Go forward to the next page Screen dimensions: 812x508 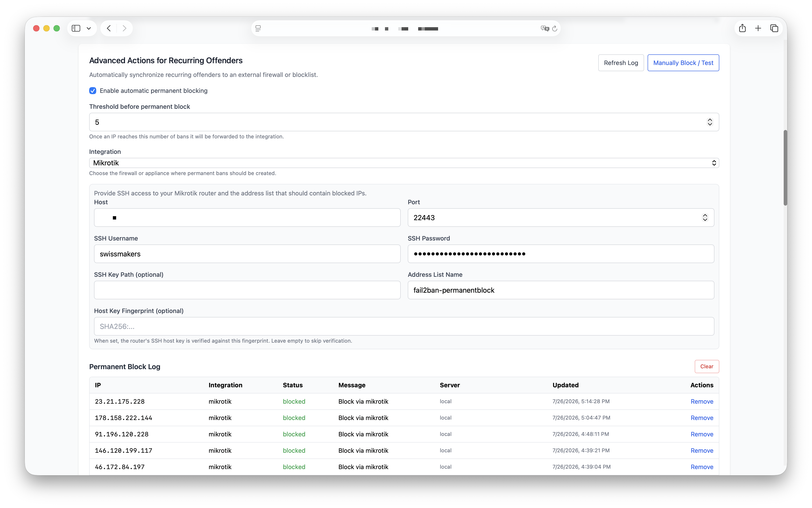124,29
